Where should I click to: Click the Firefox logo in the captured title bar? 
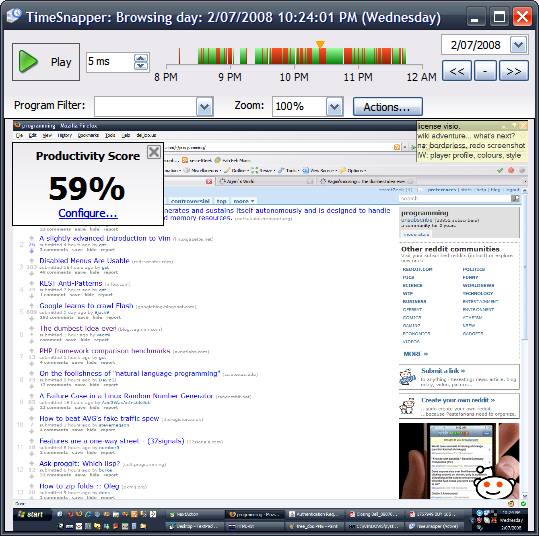(18, 125)
